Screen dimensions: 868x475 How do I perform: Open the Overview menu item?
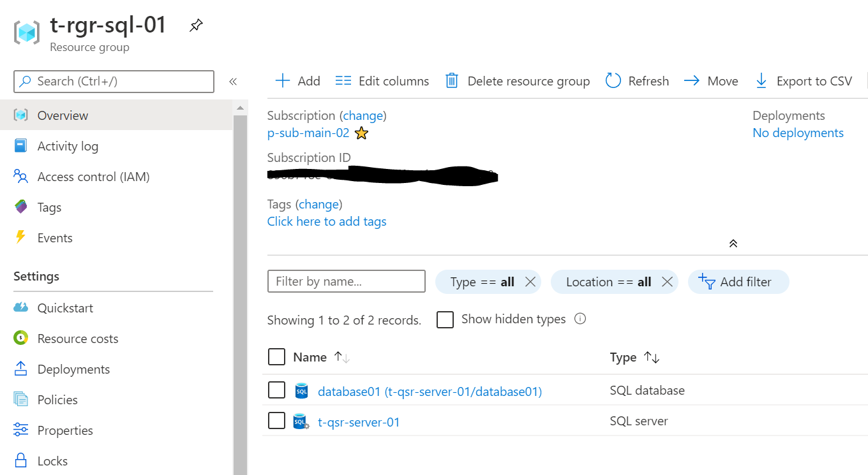pos(116,115)
